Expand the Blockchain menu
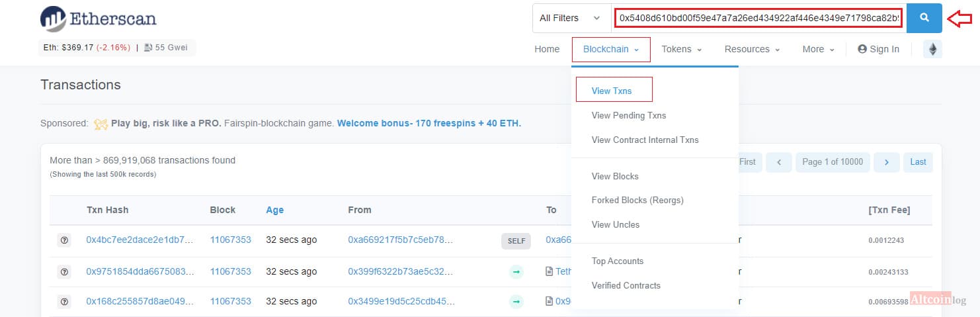 point(611,49)
